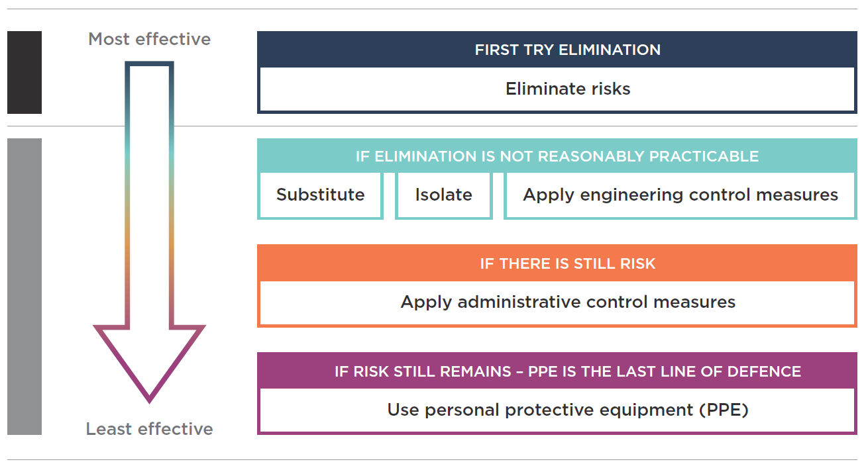Viewport: 868px width, 468px height.
Task: Click "Apply administrative control measures" box
Action: (x=567, y=302)
